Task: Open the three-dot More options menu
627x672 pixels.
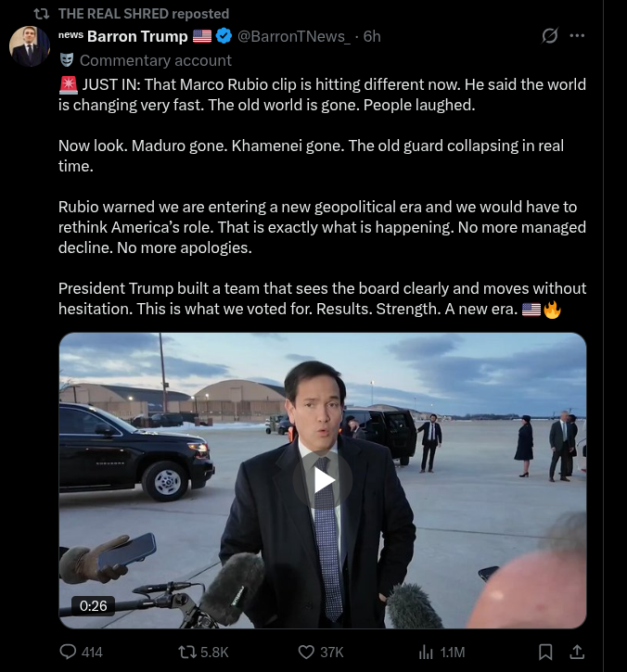Action: tap(577, 36)
